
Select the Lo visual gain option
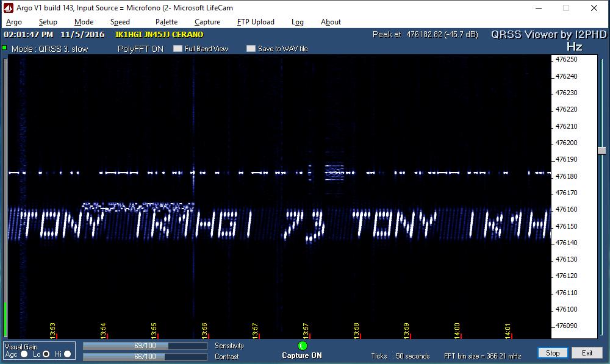point(46,354)
